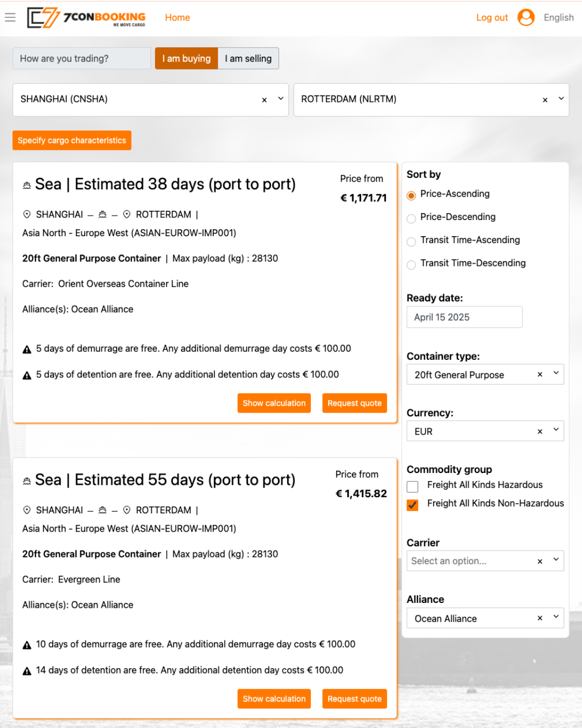Click Rotterdam location pin in the 38 days card
The image size is (582, 728).
[127, 215]
